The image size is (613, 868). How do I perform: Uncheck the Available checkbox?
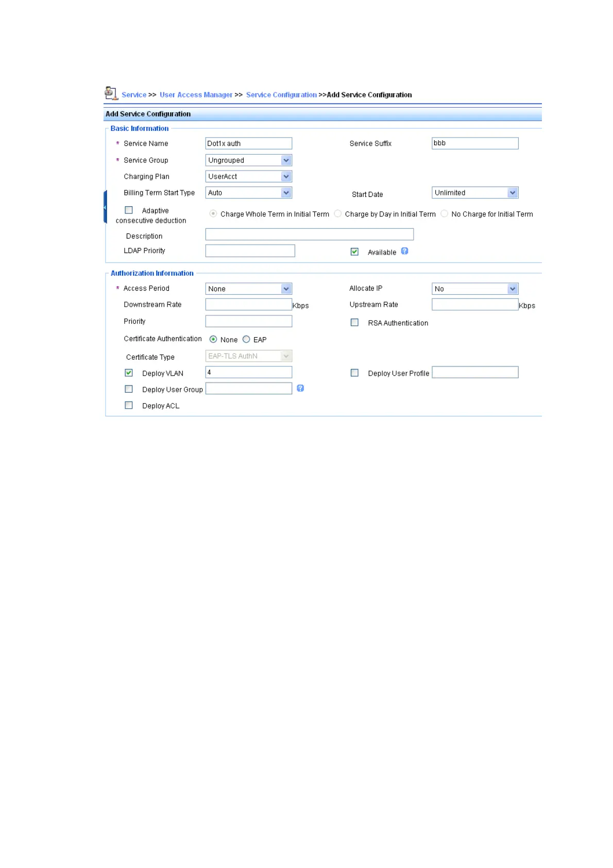354,252
